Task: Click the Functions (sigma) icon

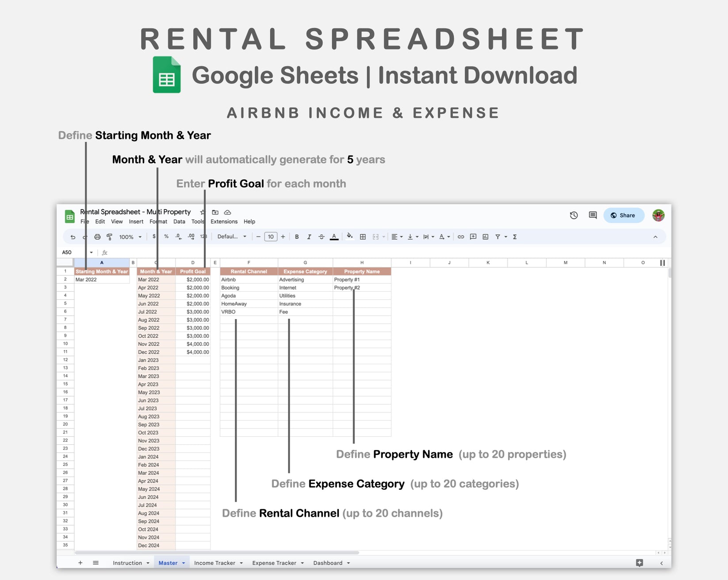Action: [515, 237]
